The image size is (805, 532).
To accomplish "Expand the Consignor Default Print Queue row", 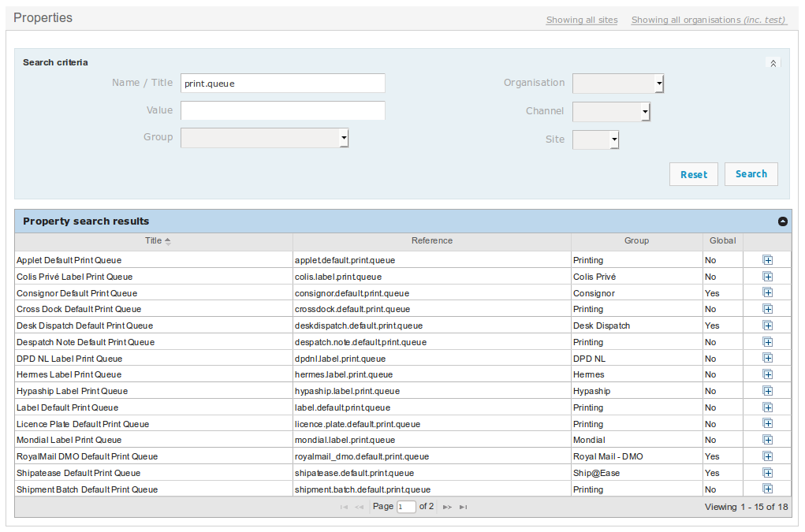I will point(767,293).
